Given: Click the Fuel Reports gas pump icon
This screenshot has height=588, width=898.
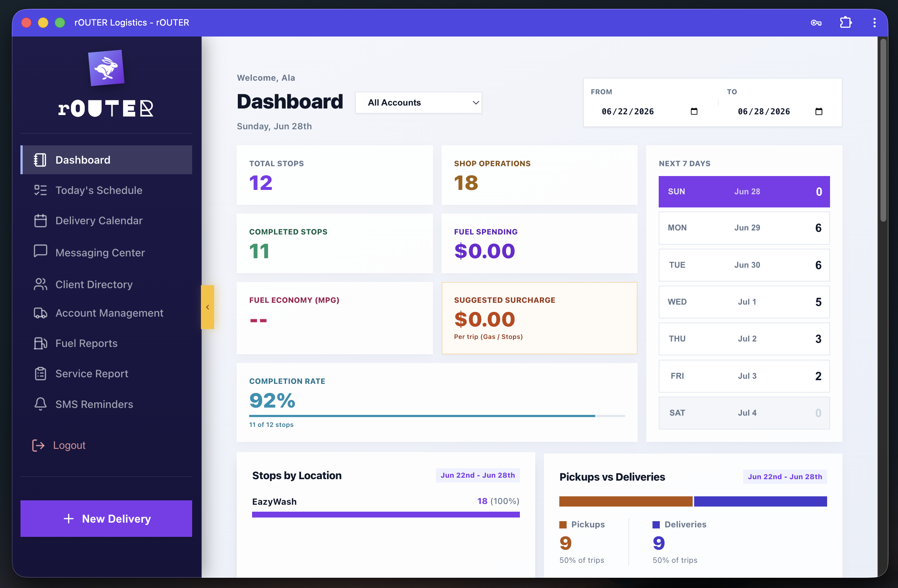Looking at the screenshot, I should (40, 343).
